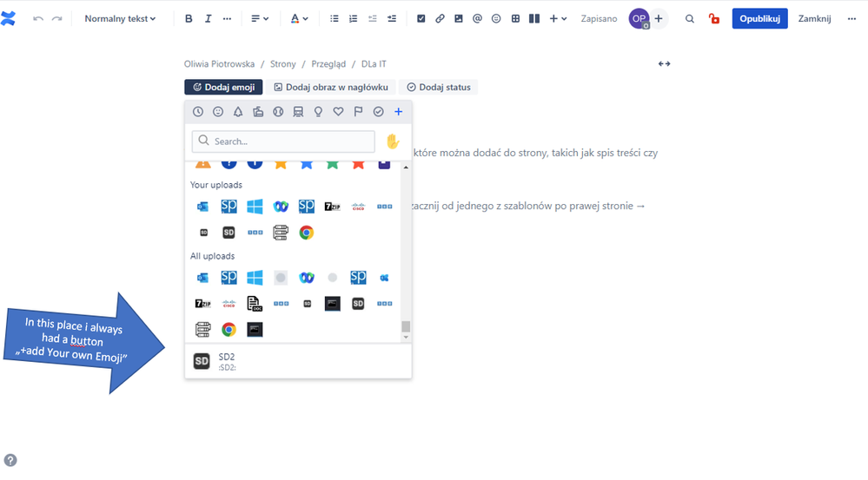
Task: Open the skin tone hand selector
Action: tap(393, 141)
